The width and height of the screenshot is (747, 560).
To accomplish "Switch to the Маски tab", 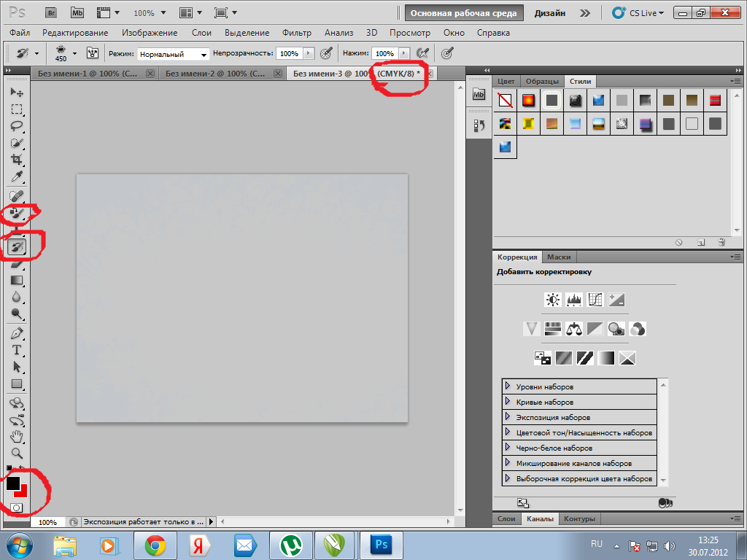I will 559,257.
